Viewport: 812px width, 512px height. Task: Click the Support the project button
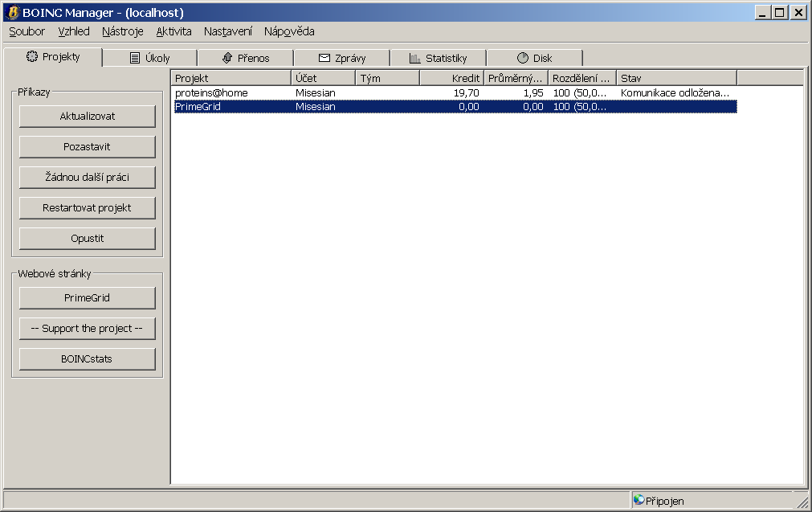click(x=87, y=329)
